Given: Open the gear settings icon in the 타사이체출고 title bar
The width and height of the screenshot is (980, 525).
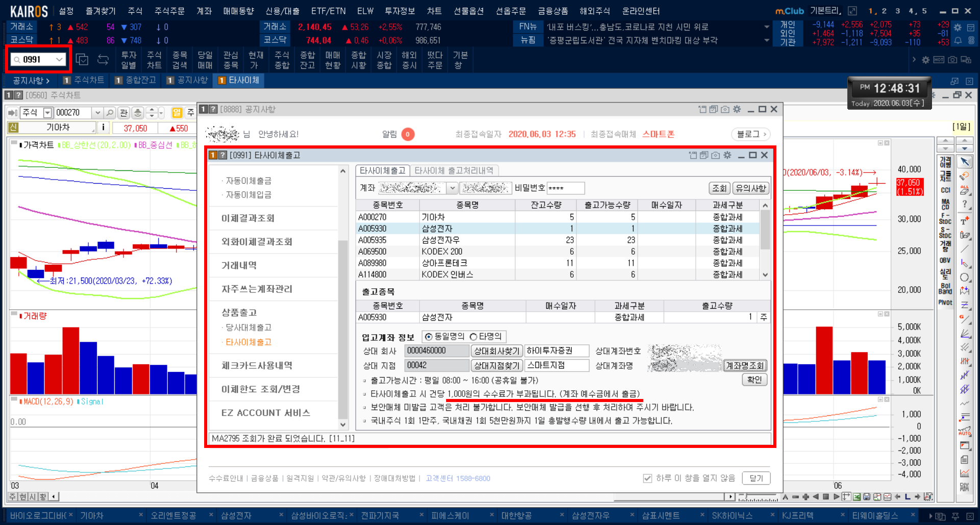Looking at the screenshot, I should [727, 155].
